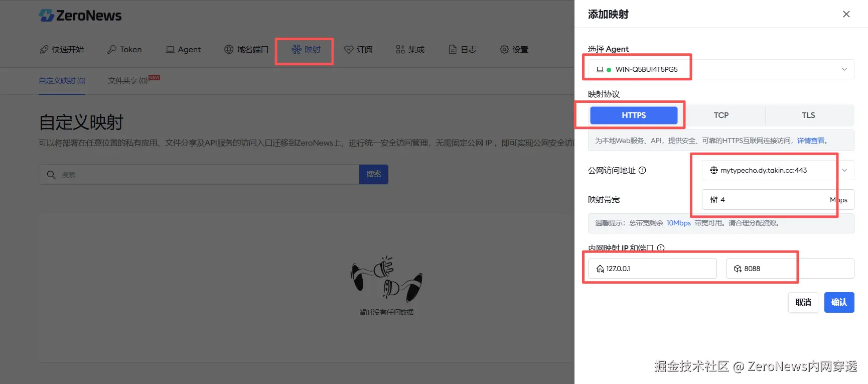Screen dimensions: 868x384
Task: Click the cube icon in port field
Action: 738,269
